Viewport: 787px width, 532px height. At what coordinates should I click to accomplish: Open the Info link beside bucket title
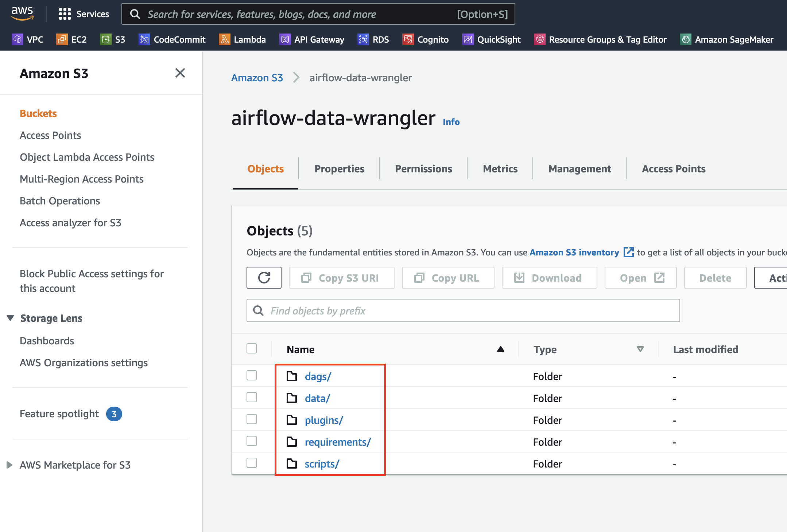[x=451, y=122]
